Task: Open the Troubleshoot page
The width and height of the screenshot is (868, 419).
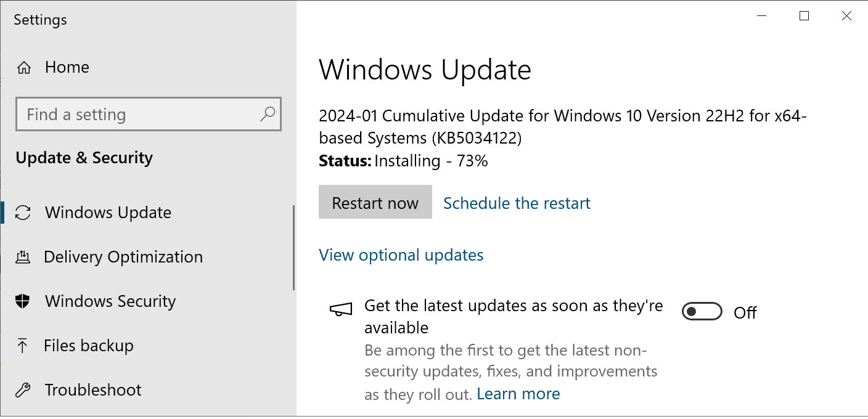Action: click(x=93, y=390)
